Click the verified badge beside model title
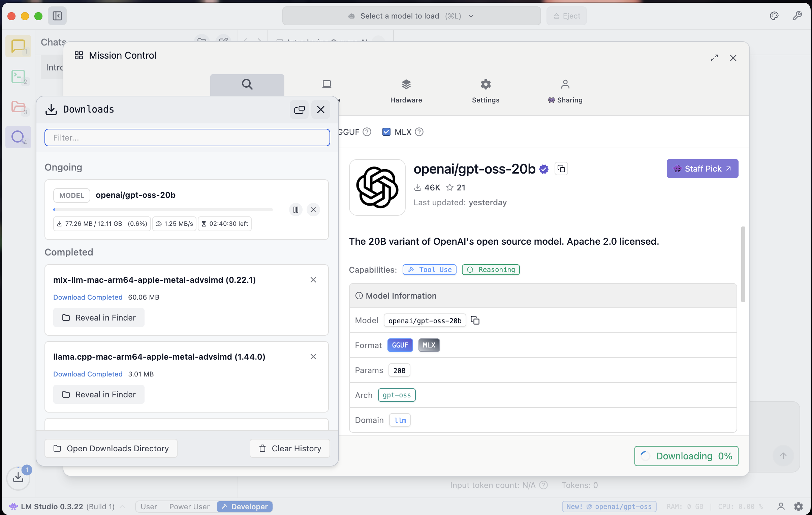 pyautogui.click(x=544, y=169)
